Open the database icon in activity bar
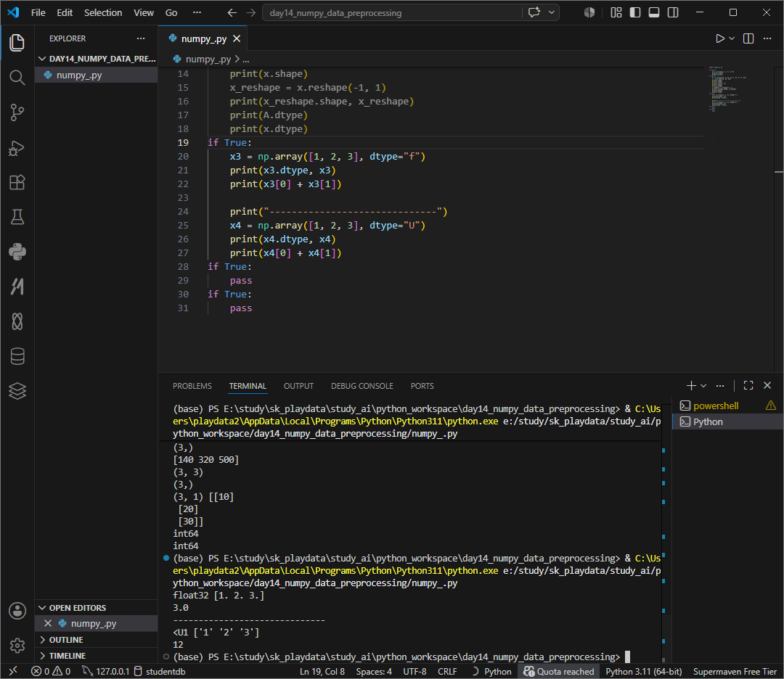 click(x=17, y=356)
